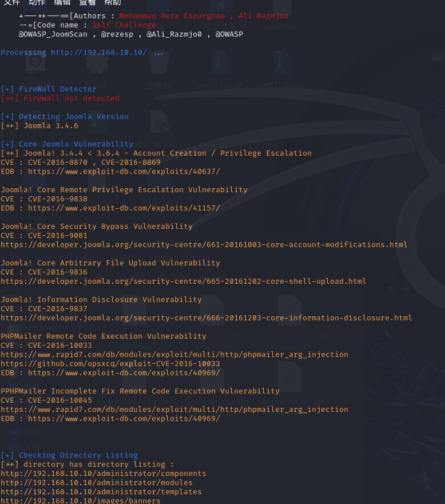Open the 查看 (View) menu

(88, 2)
